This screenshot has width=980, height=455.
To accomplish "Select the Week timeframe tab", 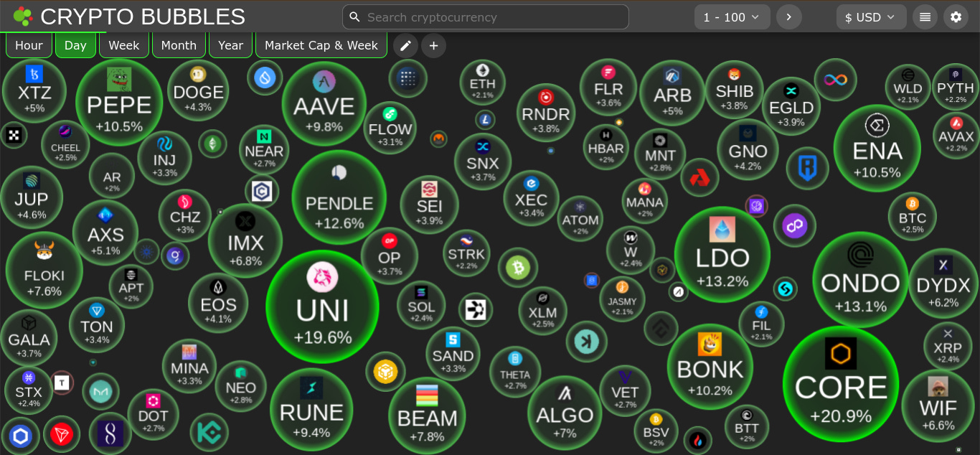I will tap(124, 45).
